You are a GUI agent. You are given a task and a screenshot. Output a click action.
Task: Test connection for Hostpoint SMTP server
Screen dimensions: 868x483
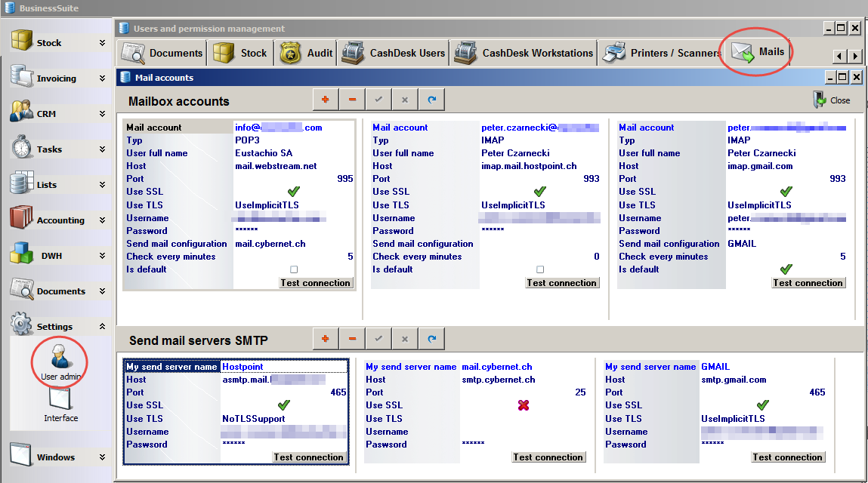point(309,457)
